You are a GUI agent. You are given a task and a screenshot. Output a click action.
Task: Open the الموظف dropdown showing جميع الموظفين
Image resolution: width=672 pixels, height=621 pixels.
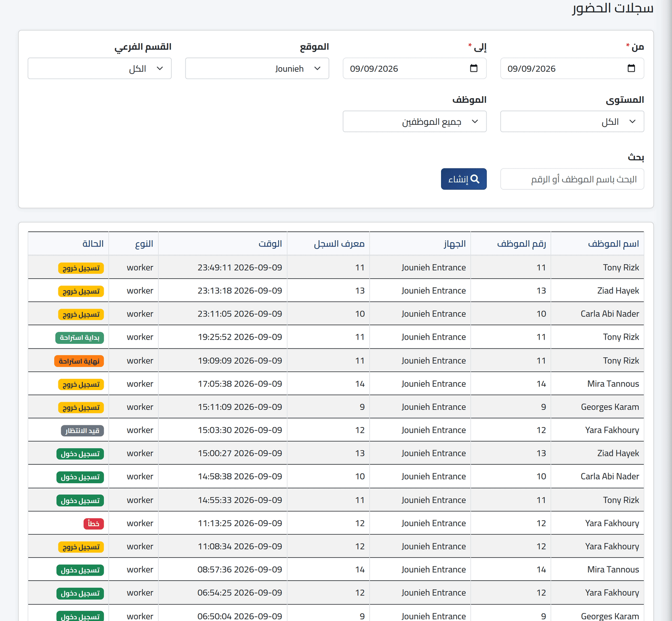pyautogui.click(x=415, y=121)
